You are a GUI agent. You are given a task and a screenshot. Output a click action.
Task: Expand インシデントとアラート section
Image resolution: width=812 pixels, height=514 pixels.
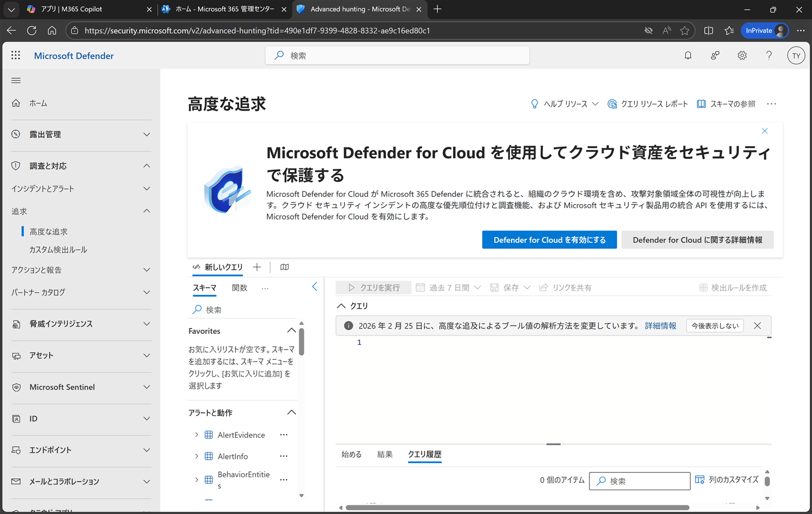81,188
